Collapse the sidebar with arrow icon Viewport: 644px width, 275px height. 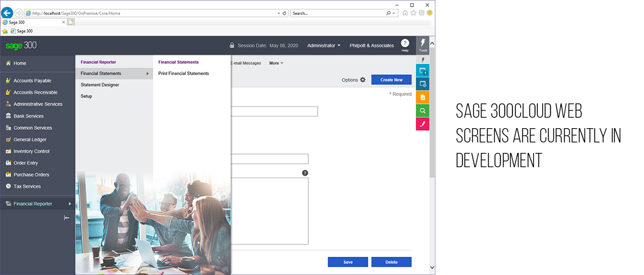pyautogui.click(x=67, y=218)
